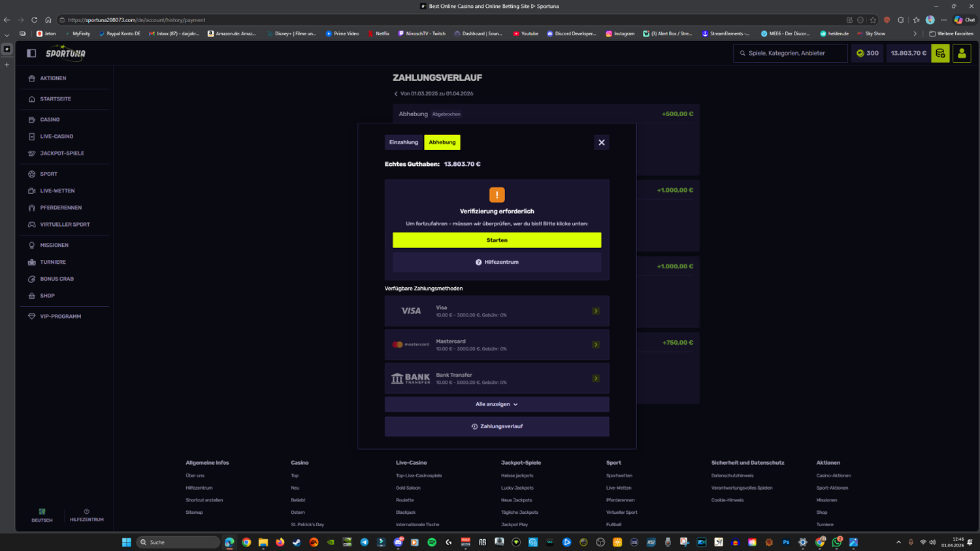The height and width of the screenshot is (551, 980).
Task: Select the Abhebung tab
Action: pos(442,142)
